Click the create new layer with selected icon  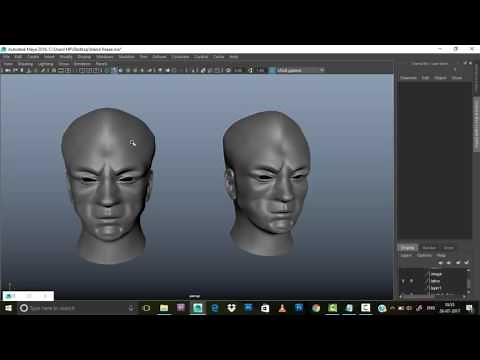(x=466, y=263)
